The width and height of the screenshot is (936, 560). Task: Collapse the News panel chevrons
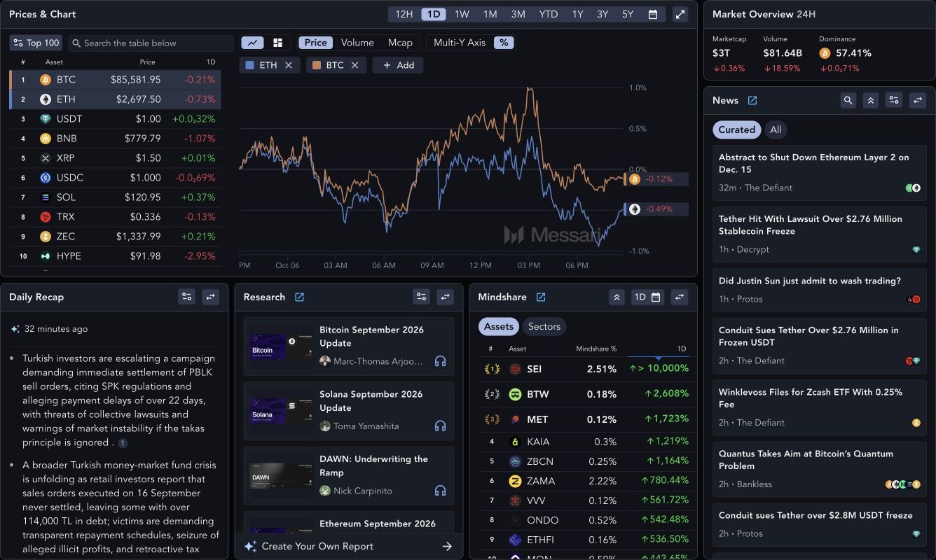coord(871,100)
